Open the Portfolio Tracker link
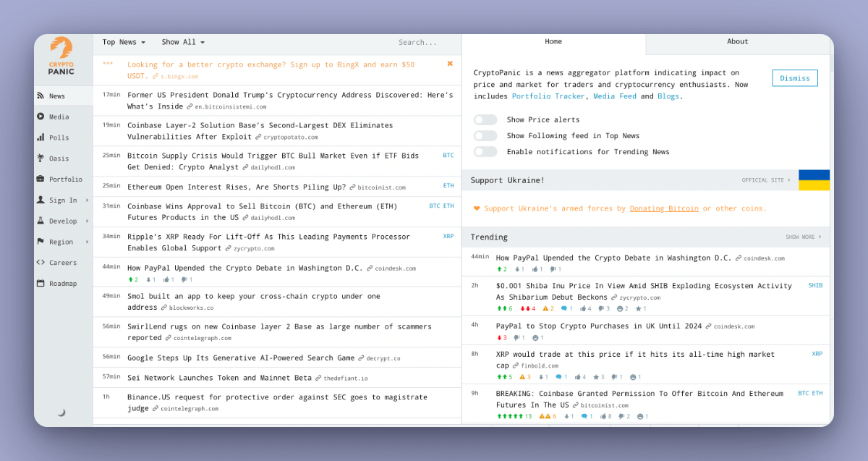This screenshot has height=461, width=868. point(548,96)
